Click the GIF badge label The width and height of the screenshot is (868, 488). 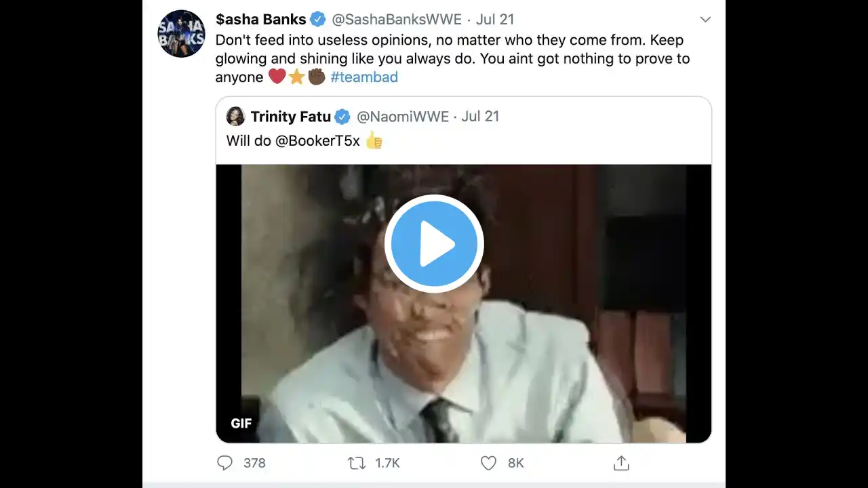click(x=241, y=424)
